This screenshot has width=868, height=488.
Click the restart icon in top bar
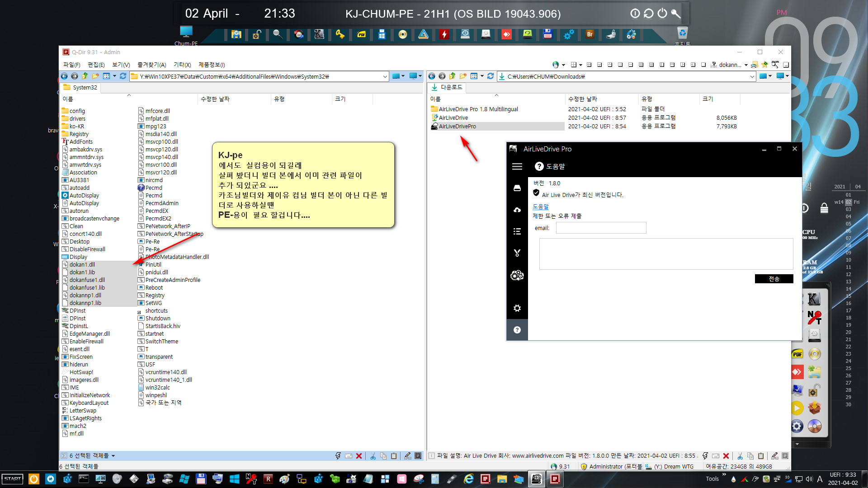pyautogui.click(x=649, y=14)
